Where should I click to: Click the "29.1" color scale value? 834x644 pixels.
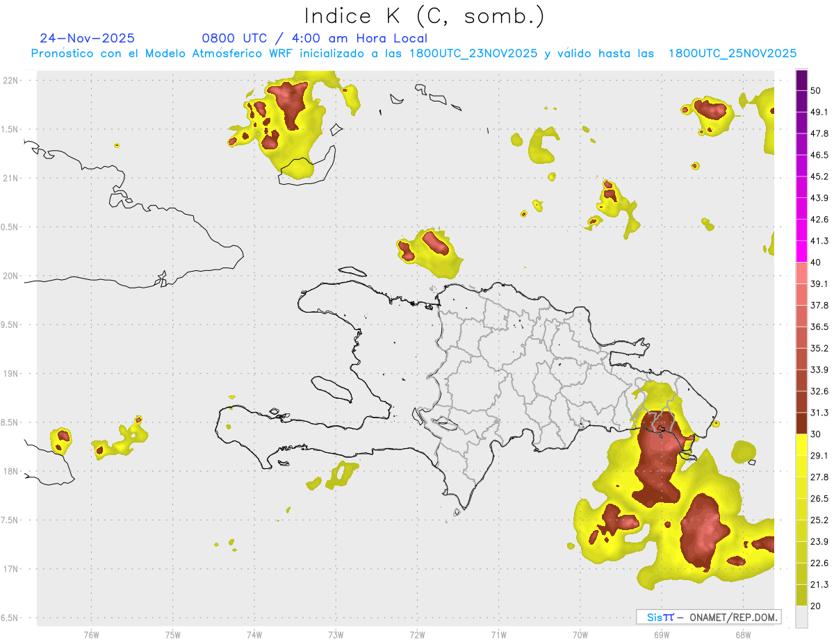click(x=819, y=456)
